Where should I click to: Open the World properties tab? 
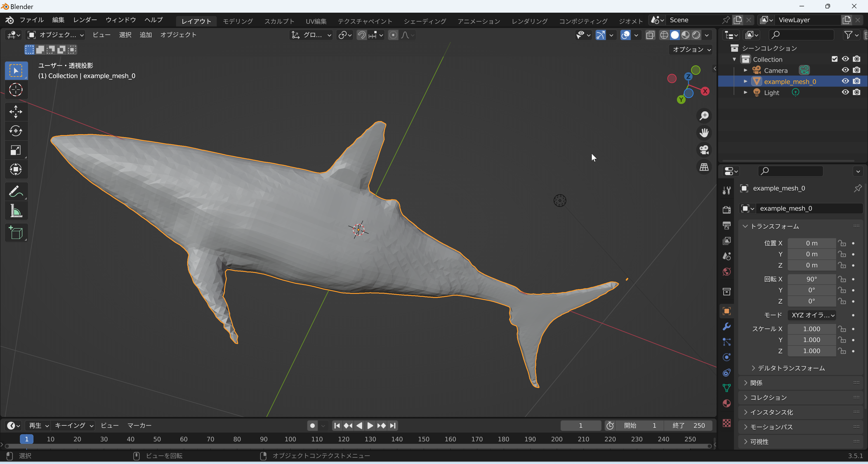click(x=727, y=272)
